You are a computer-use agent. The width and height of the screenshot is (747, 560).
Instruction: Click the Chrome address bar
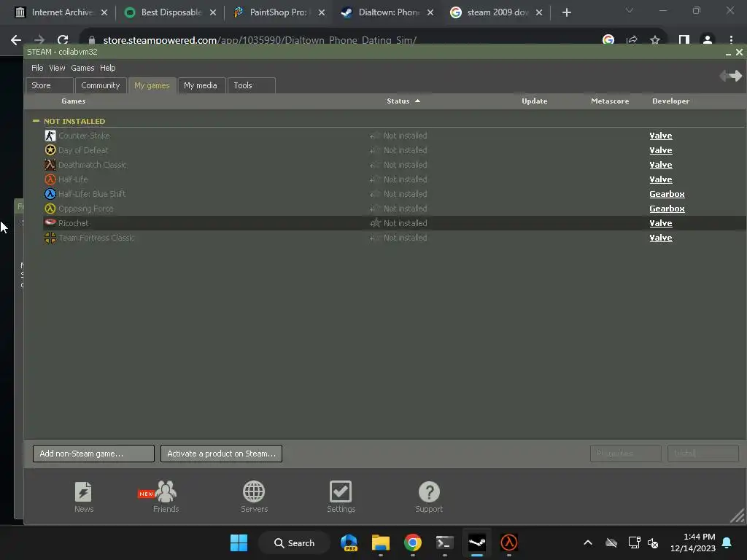[343, 40]
